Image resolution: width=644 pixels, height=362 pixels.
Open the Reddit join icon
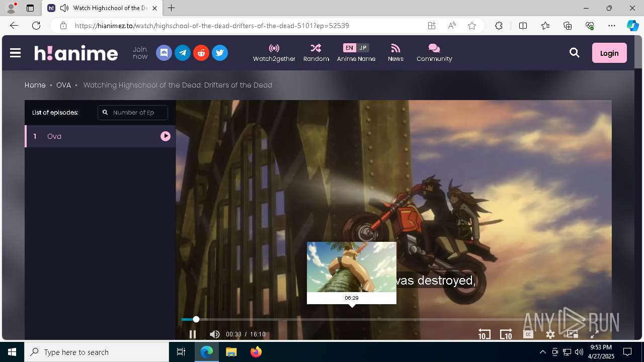tap(201, 53)
